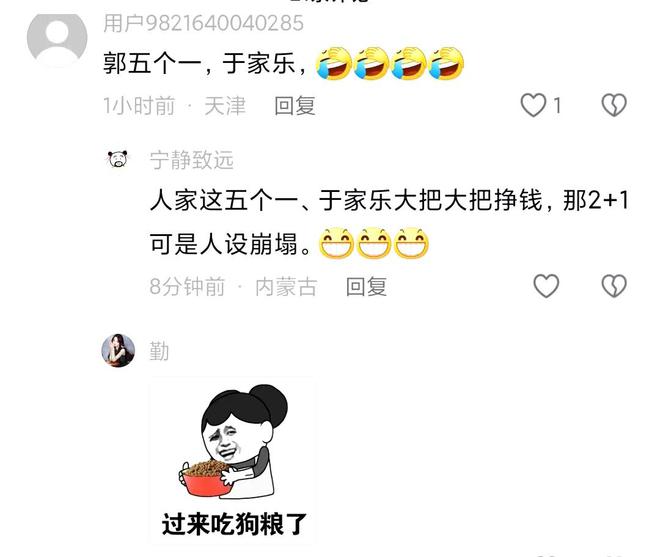This screenshot has height=557, width=660.
Task: Tap broken heart on 宁静致远's reply
Action: 614,286
